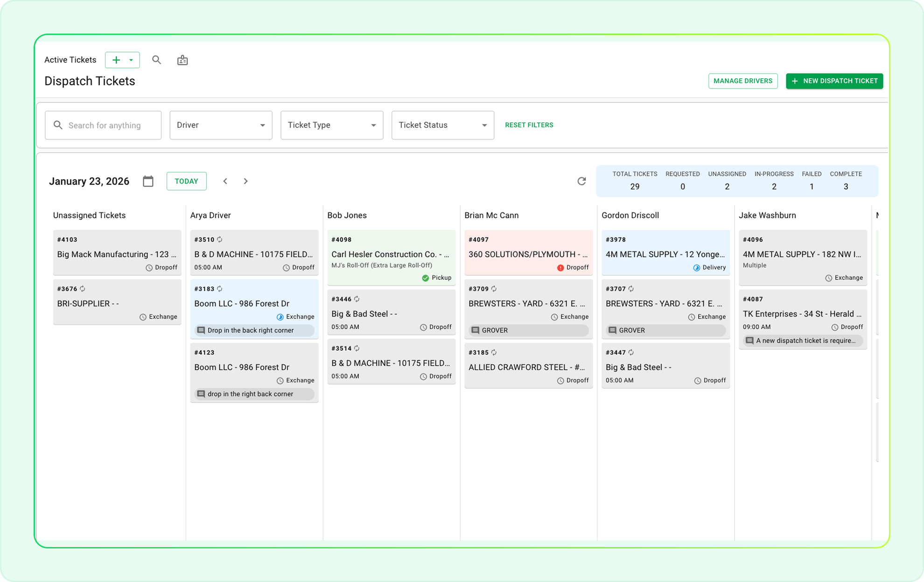The height and width of the screenshot is (582, 924).
Task: Open the calendar date picker icon
Action: (x=148, y=181)
